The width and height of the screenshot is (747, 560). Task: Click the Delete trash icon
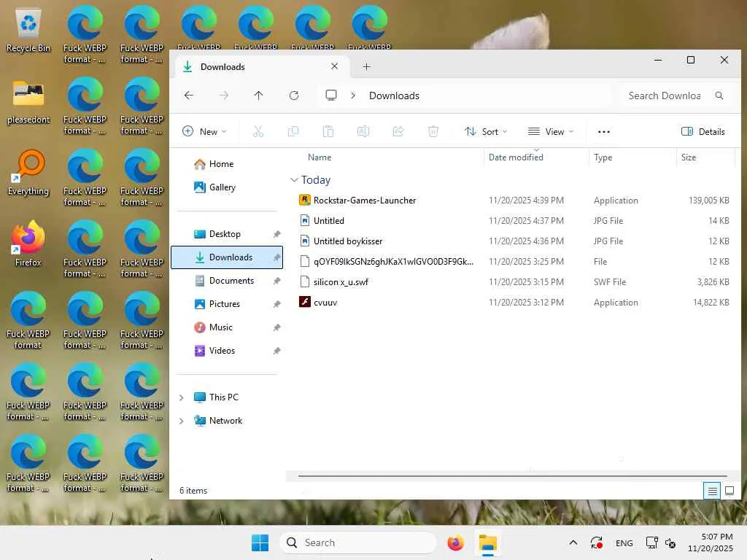click(x=433, y=131)
